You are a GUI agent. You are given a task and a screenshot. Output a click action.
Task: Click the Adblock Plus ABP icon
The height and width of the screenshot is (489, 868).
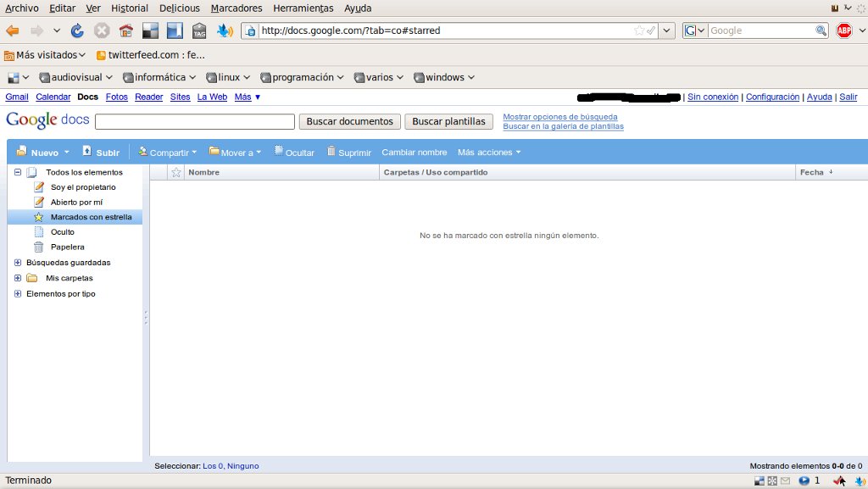point(843,31)
